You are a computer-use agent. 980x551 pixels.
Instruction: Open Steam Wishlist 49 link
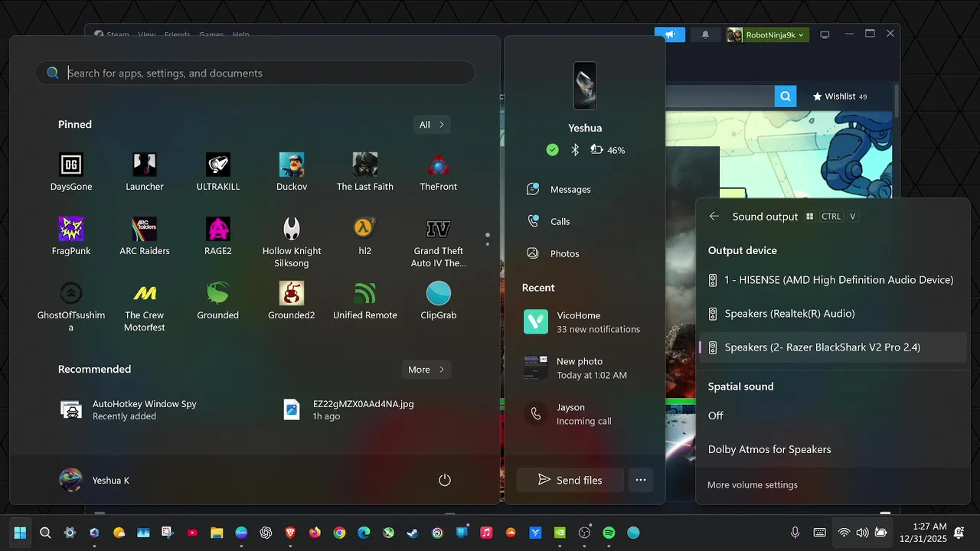pos(840,96)
